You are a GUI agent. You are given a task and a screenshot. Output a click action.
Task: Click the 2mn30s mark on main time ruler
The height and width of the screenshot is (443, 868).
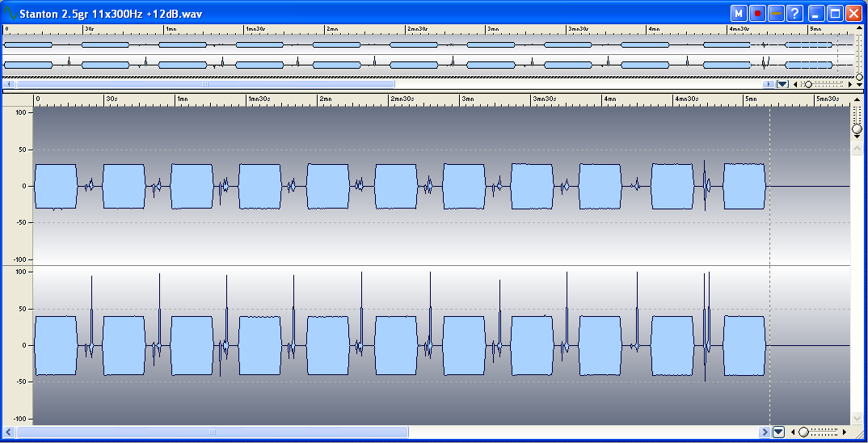[402, 99]
